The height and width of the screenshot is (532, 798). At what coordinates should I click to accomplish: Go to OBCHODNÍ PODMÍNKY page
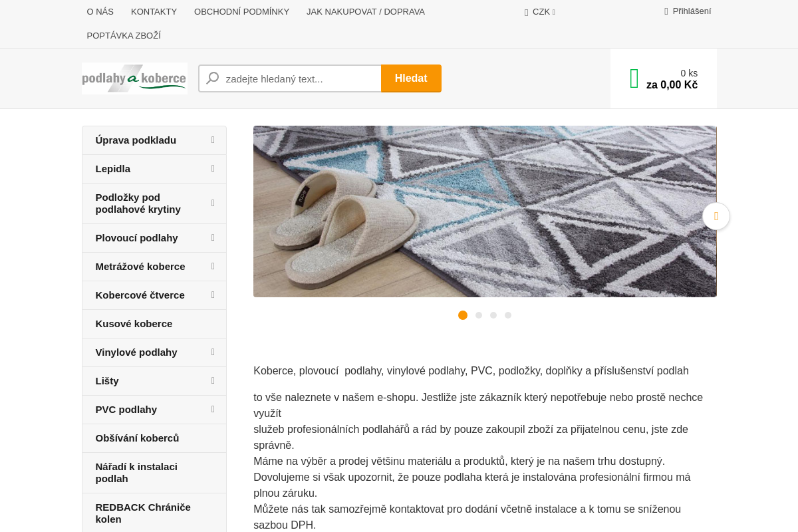(241, 12)
